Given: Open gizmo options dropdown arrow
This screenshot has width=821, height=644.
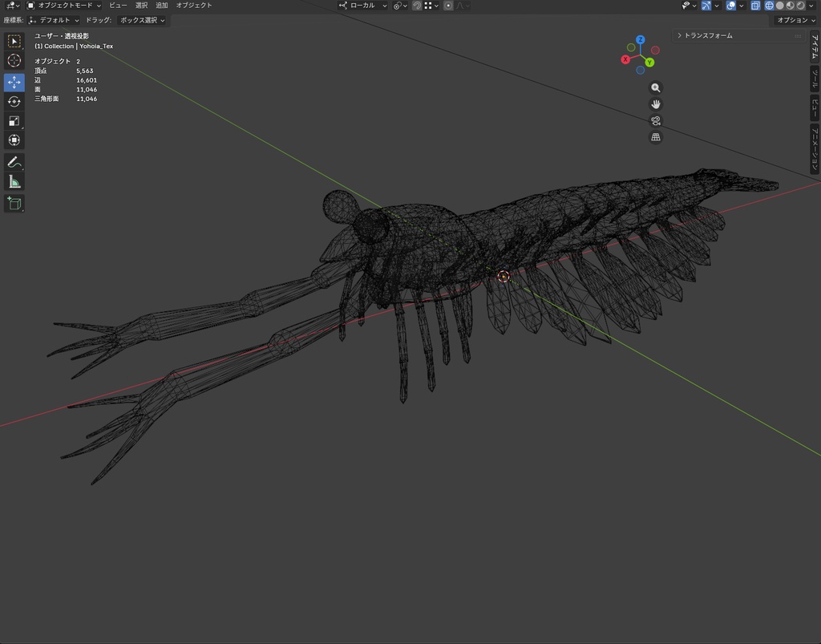Looking at the screenshot, I should (717, 6).
